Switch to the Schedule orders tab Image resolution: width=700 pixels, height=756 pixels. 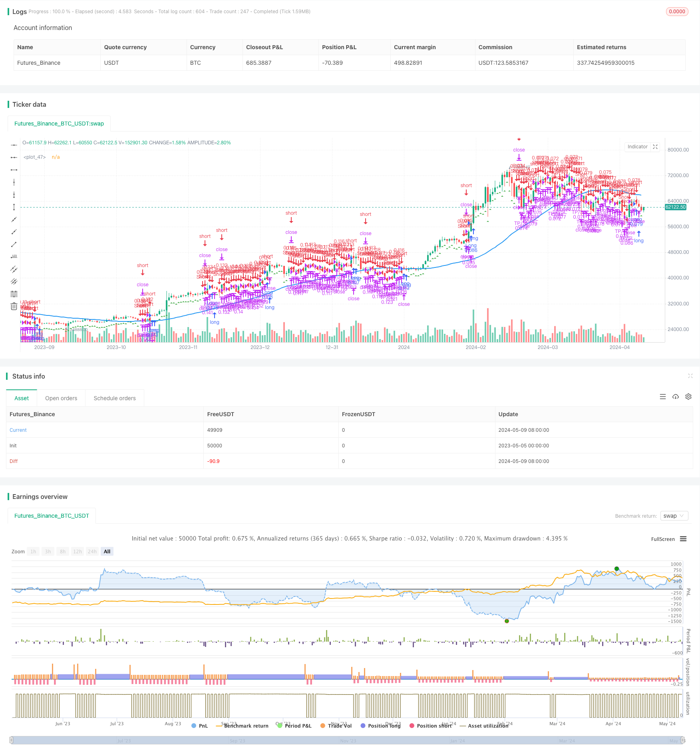coord(115,398)
